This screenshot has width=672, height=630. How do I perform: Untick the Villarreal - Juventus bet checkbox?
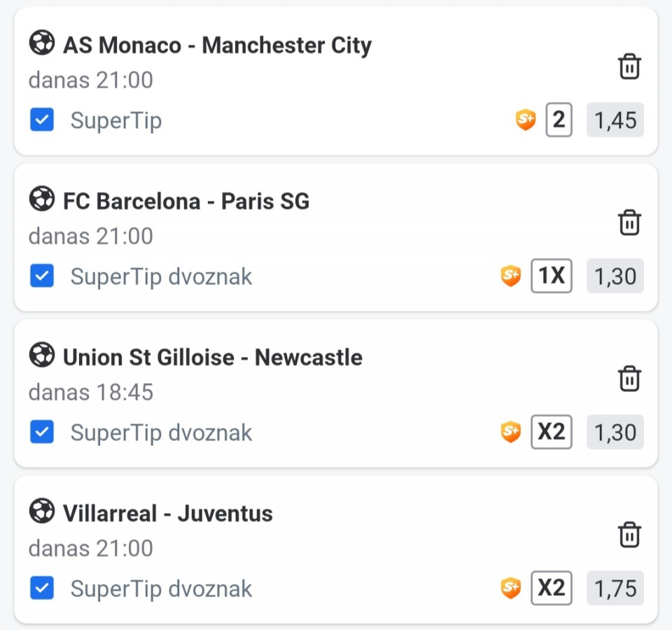[x=42, y=589]
